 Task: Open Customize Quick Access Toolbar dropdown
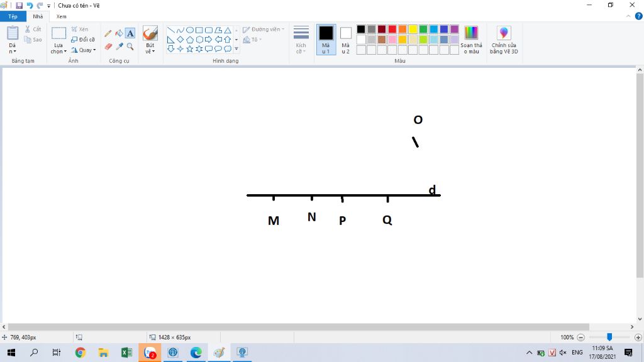pos(48,6)
